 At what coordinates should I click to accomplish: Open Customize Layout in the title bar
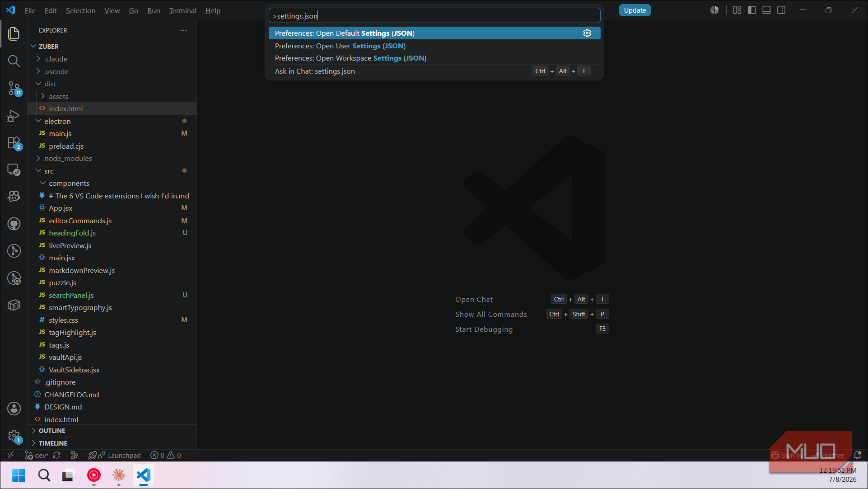pos(737,10)
